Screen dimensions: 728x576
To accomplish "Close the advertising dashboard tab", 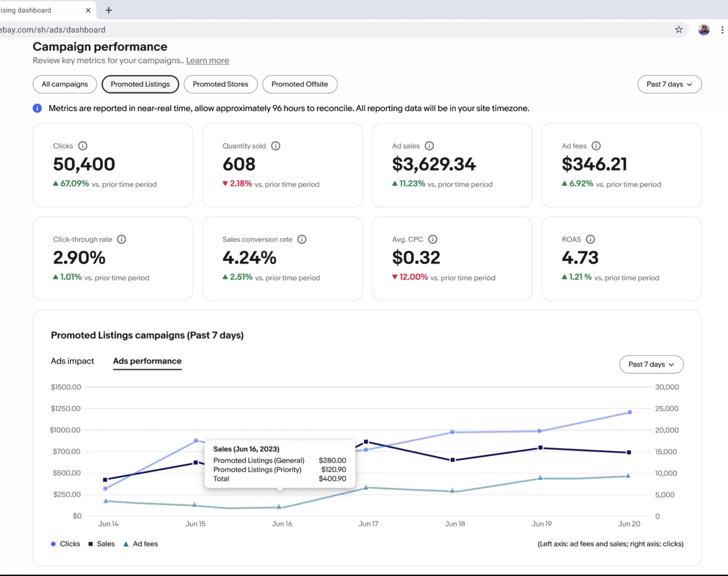I will 88,10.
